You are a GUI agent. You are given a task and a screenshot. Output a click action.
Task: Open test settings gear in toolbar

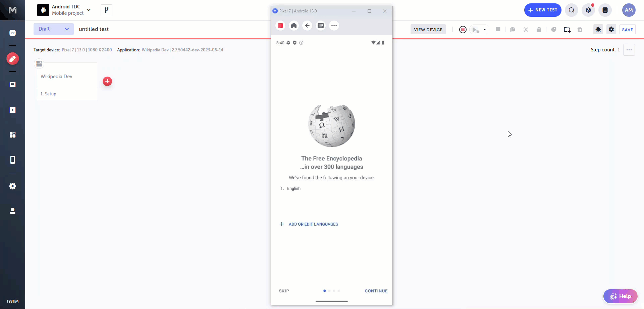(x=611, y=29)
